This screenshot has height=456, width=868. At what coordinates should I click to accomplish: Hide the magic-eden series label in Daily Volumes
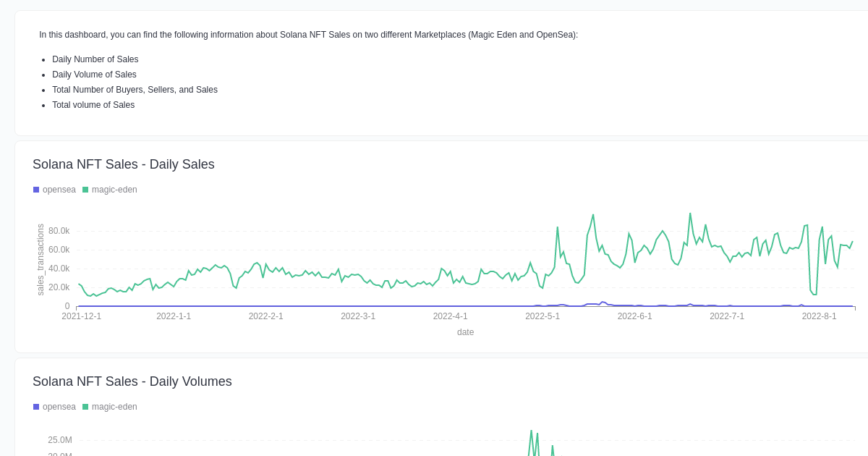tap(114, 407)
